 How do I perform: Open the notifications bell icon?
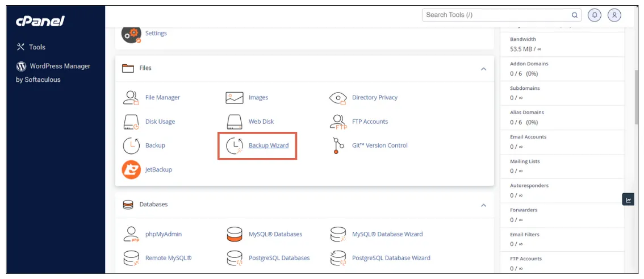[594, 15]
